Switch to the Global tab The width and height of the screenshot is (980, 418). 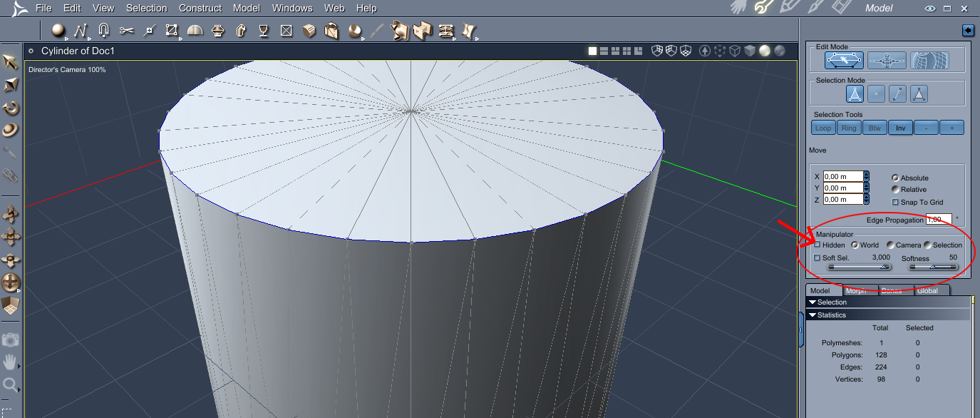pos(927,290)
